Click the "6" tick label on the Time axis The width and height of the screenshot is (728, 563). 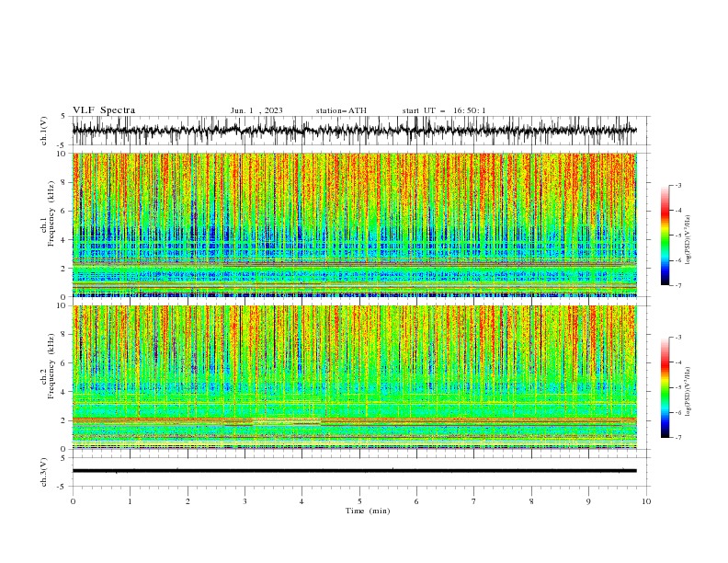(x=416, y=501)
